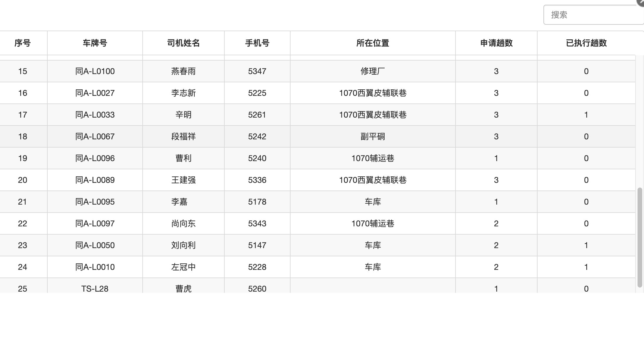Screen dimensions: 644x351
Task: Select plate number 同A-L0100
Action: tap(95, 71)
